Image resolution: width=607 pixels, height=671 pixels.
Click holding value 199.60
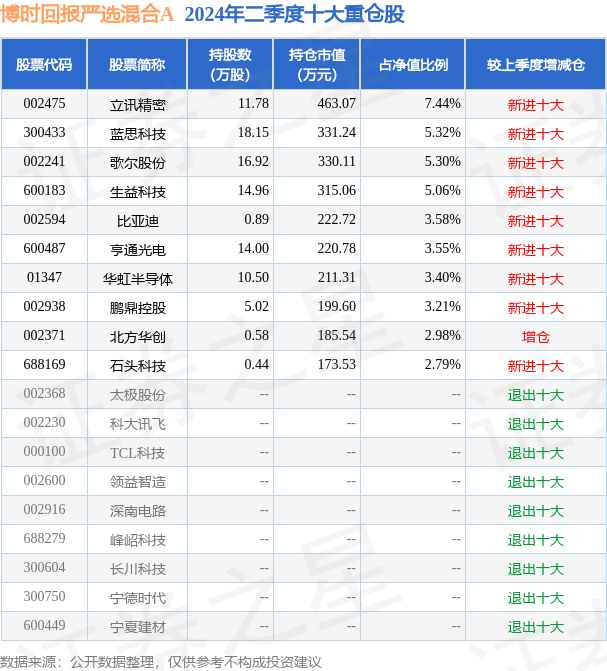click(x=336, y=307)
